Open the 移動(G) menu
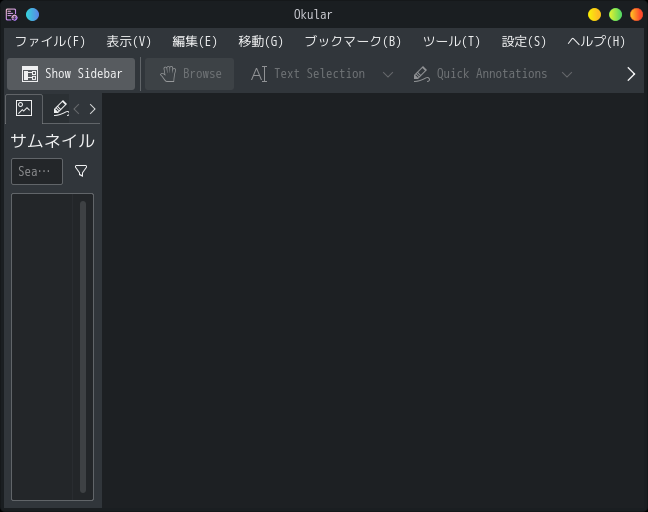 [x=260, y=41]
